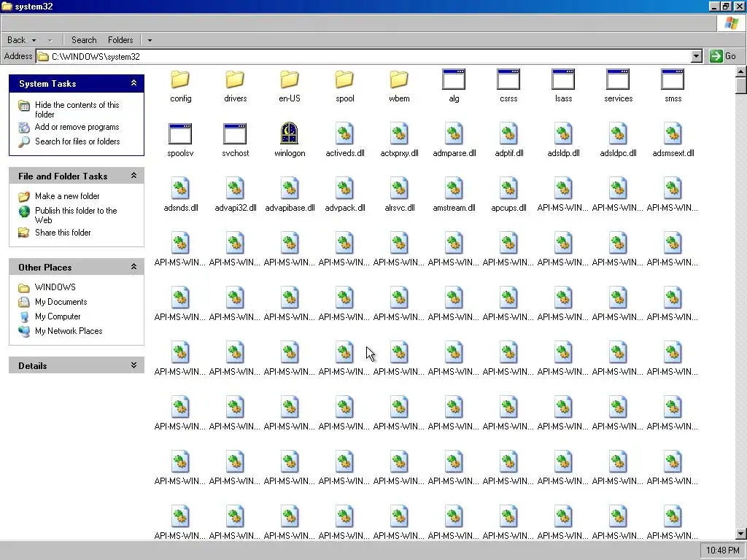The width and height of the screenshot is (747, 560).
Task: Expand the Details panel
Action: tap(134, 365)
